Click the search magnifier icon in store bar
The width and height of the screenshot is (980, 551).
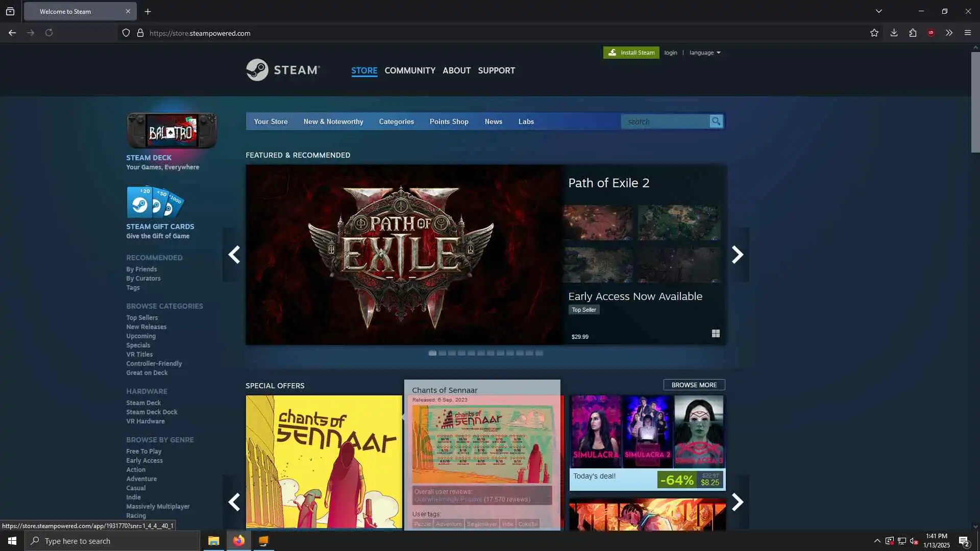[716, 121]
